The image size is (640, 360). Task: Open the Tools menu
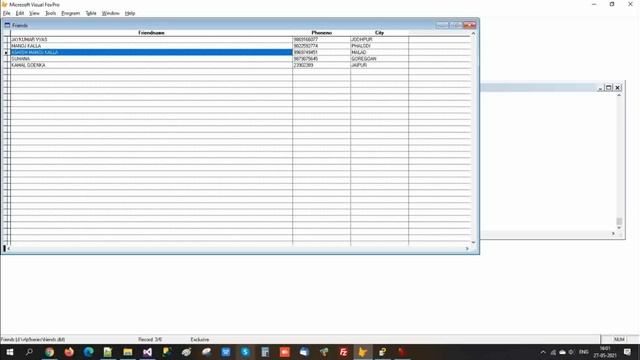(50, 13)
